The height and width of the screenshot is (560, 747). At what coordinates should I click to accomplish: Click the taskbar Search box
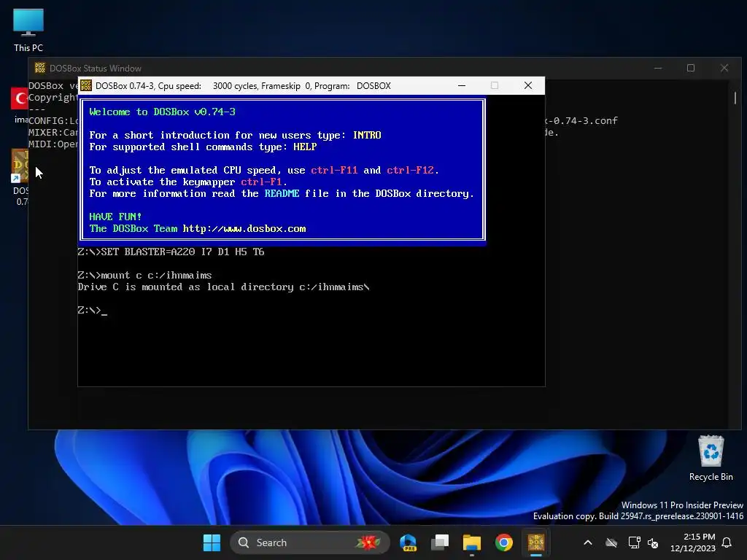click(x=309, y=542)
